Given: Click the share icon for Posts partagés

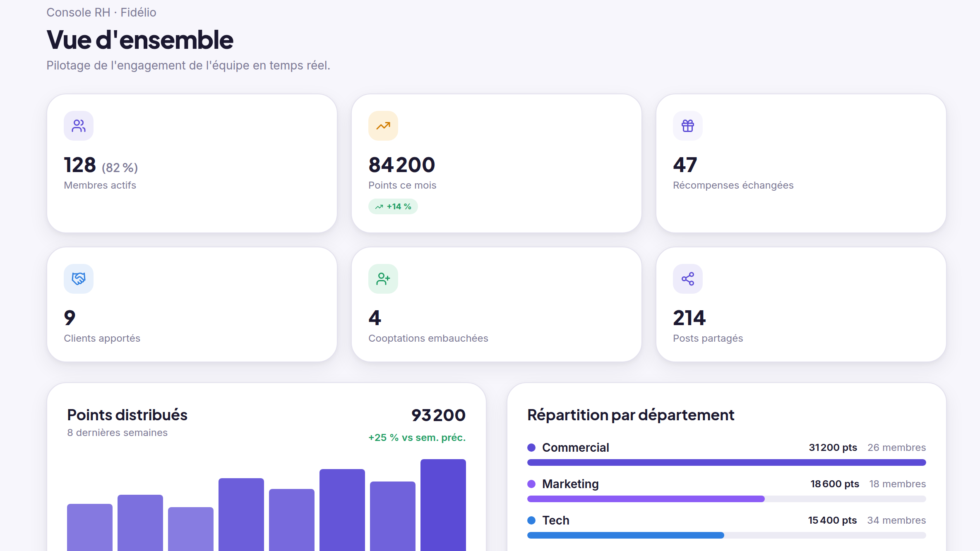Looking at the screenshot, I should click(688, 279).
